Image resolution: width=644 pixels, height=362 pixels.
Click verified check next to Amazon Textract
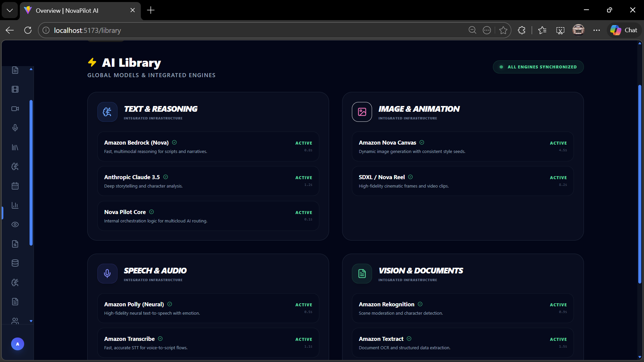pos(409,339)
